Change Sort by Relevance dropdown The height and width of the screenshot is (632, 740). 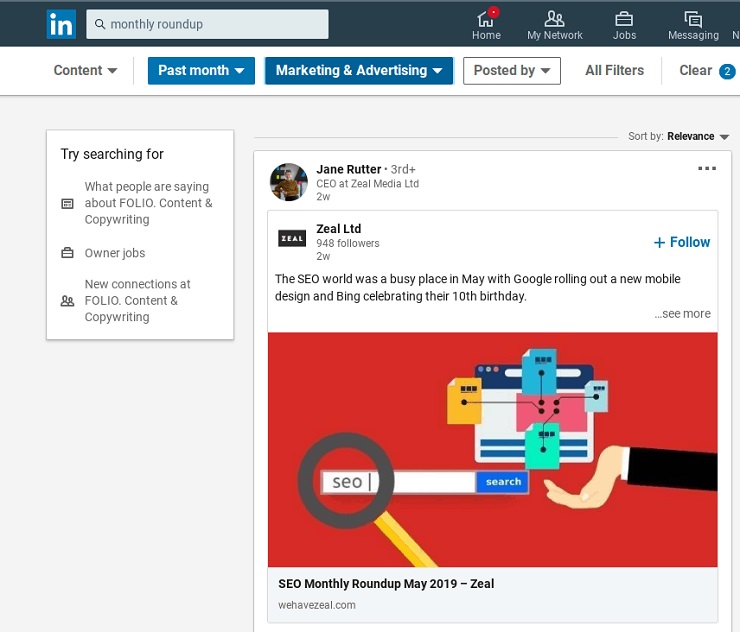click(x=698, y=136)
